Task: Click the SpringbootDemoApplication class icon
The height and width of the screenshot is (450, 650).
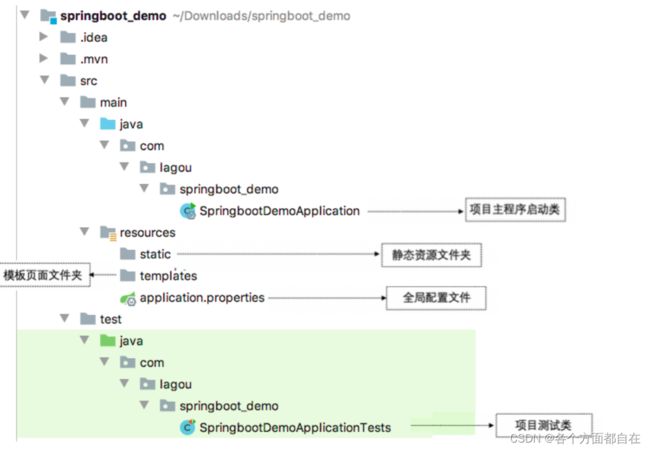Action: pyautogui.click(x=187, y=211)
